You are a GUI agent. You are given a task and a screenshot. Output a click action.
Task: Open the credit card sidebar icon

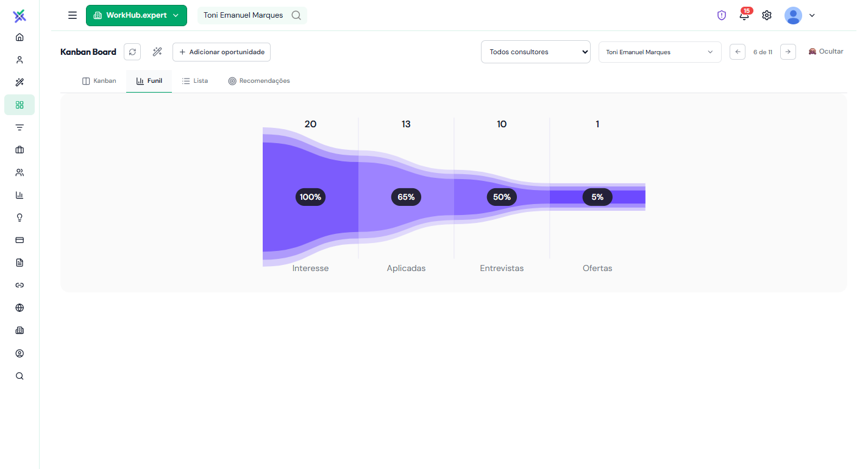click(20, 240)
